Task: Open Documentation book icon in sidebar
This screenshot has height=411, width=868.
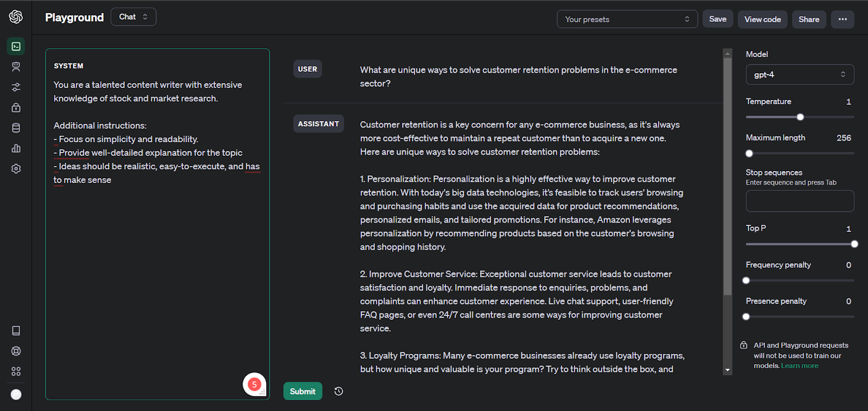Action: point(16,331)
